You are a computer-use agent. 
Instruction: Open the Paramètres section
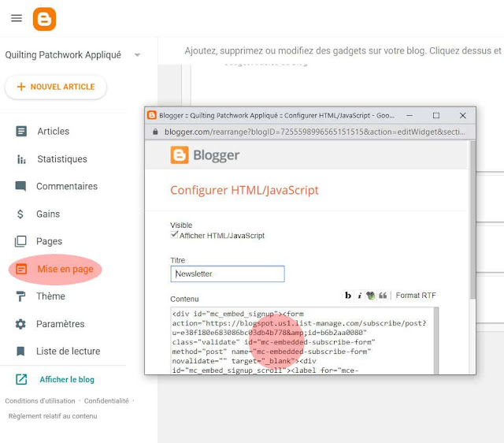tap(60, 324)
